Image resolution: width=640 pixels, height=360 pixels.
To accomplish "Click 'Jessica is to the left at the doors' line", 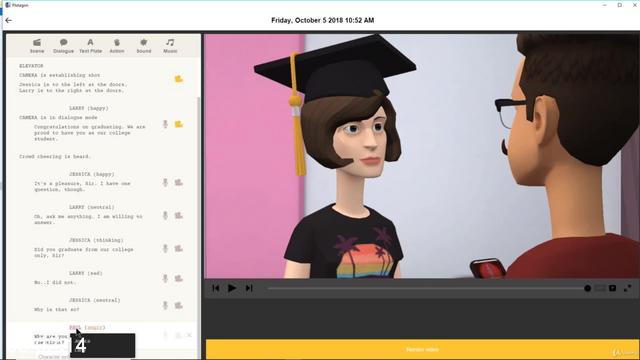I will (x=73, y=84).
